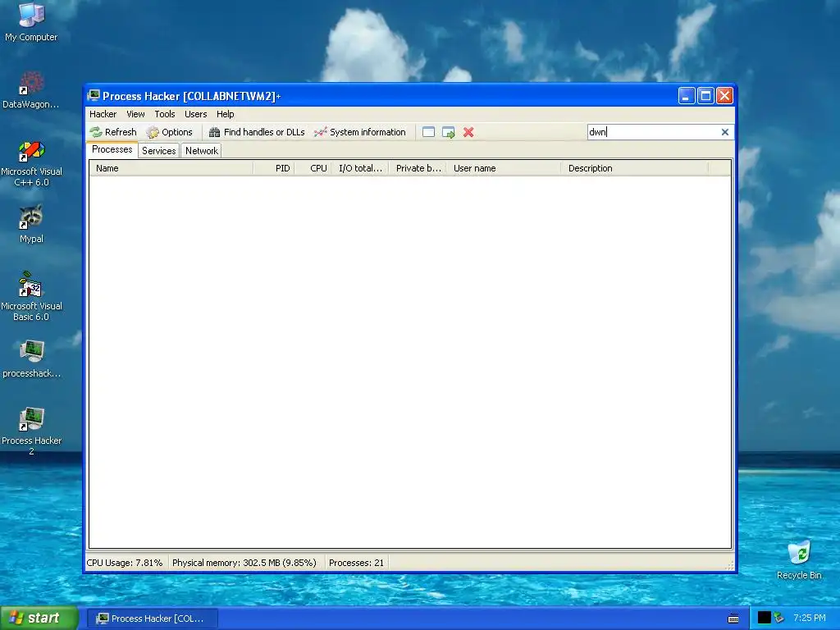Click the Process Hacker tray icon

[779, 619]
